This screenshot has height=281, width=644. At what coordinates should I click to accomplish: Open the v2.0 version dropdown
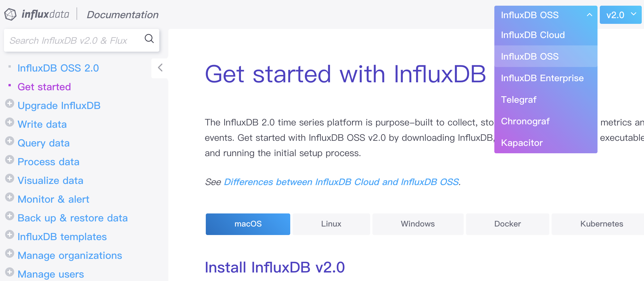pos(621,15)
